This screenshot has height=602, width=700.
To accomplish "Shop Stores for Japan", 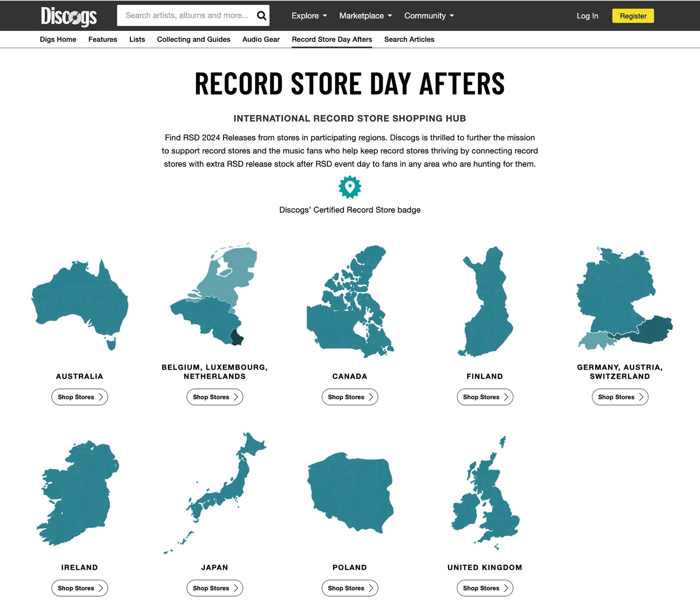I will (215, 588).
